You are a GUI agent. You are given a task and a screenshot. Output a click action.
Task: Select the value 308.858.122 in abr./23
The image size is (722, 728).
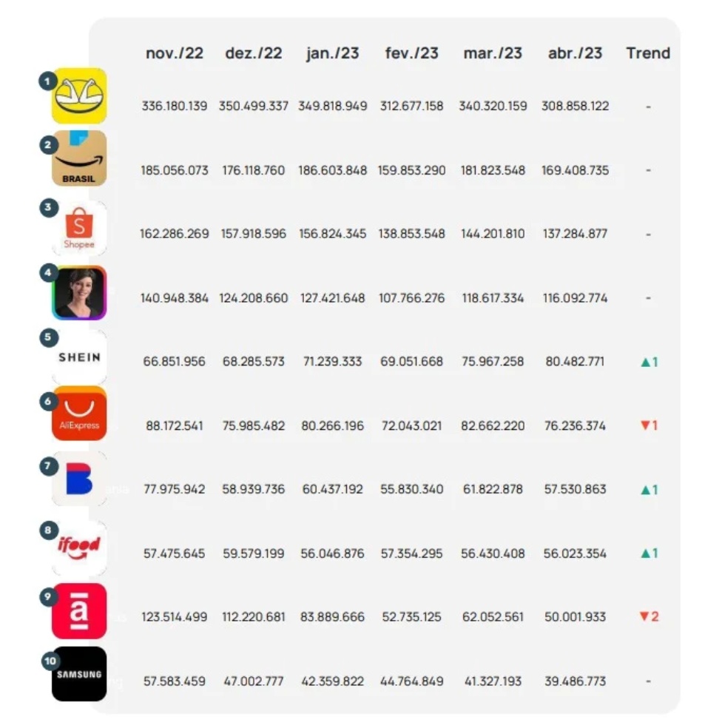[575, 107]
